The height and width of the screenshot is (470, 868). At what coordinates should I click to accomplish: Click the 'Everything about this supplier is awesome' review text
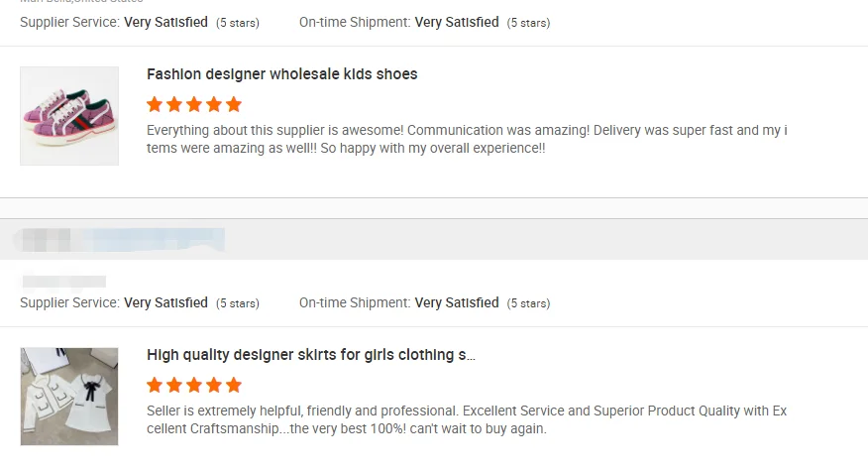click(466, 139)
